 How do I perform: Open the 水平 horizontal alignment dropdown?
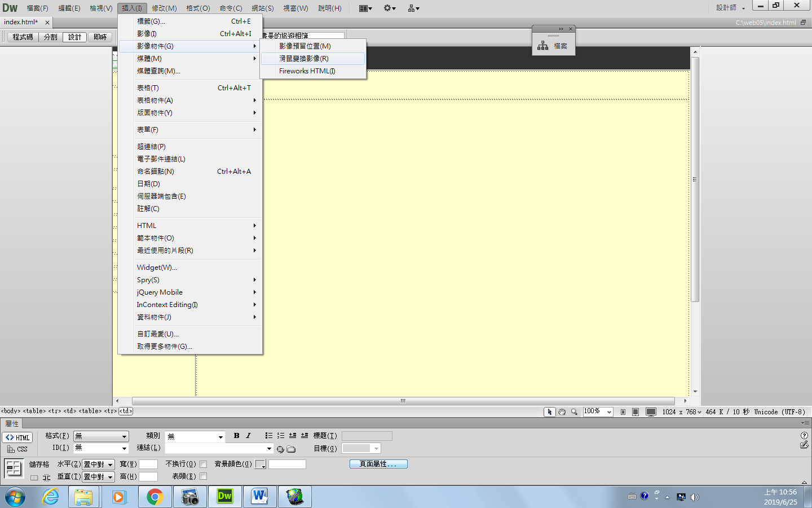tap(99, 465)
